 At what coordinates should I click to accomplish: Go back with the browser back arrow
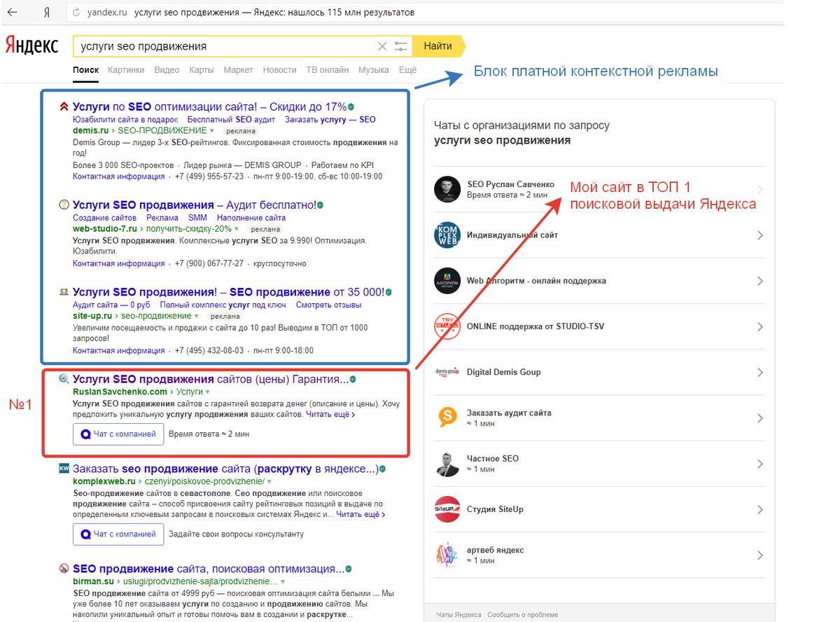[x=13, y=12]
